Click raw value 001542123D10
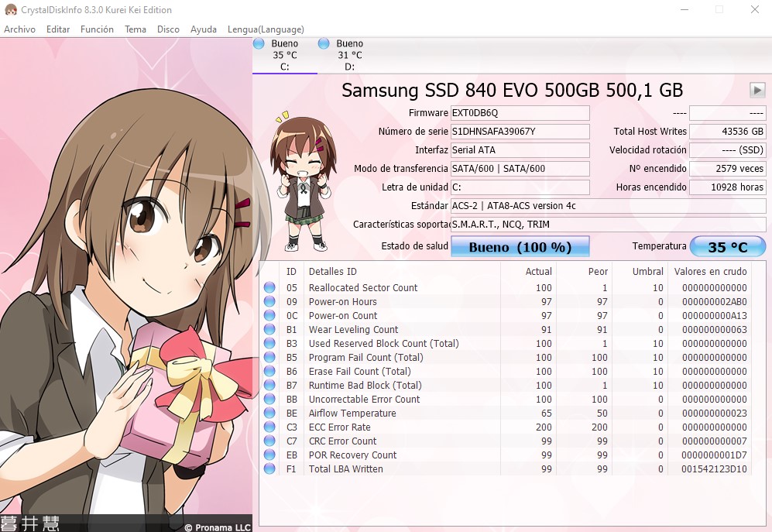The width and height of the screenshot is (772, 532). pyautogui.click(x=715, y=469)
